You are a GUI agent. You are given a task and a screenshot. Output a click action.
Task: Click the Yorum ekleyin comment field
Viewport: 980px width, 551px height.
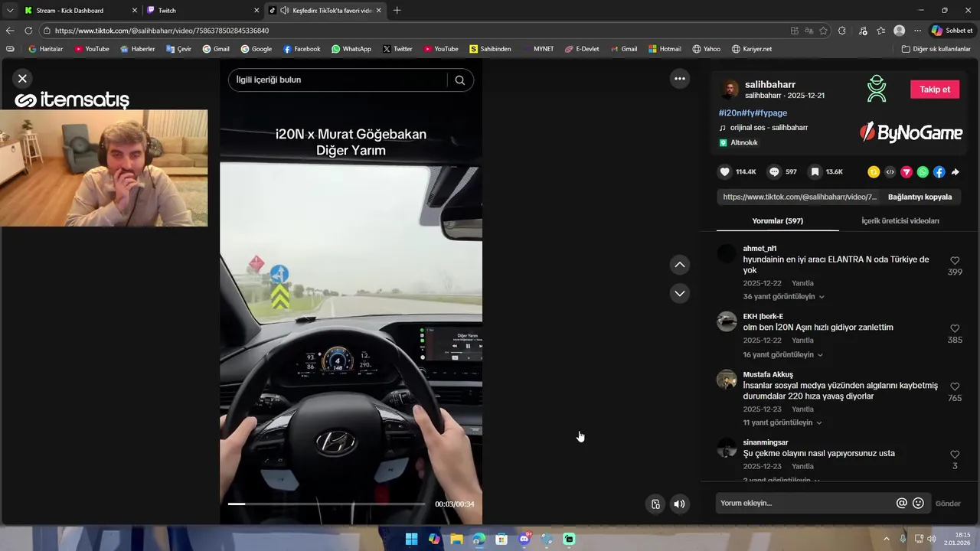pos(804,503)
